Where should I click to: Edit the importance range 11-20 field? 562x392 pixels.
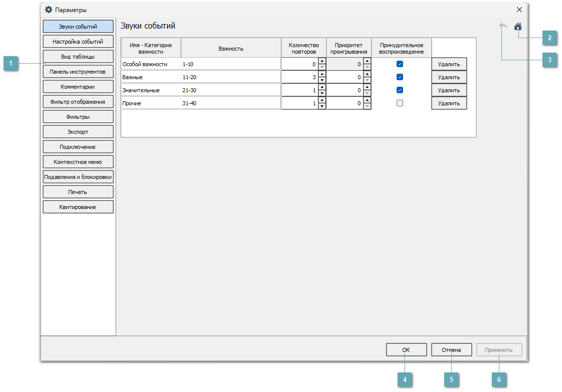[x=231, y=77]
